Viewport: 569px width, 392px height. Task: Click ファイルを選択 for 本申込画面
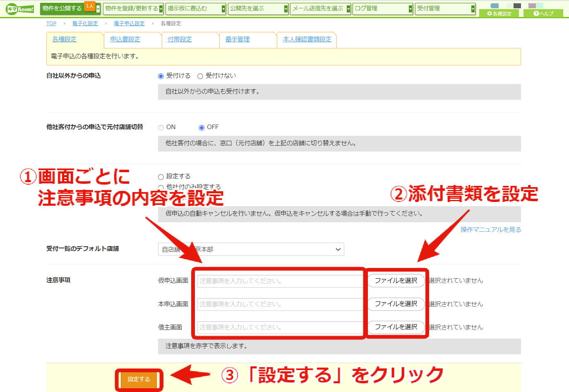click(x=396, y=303)
